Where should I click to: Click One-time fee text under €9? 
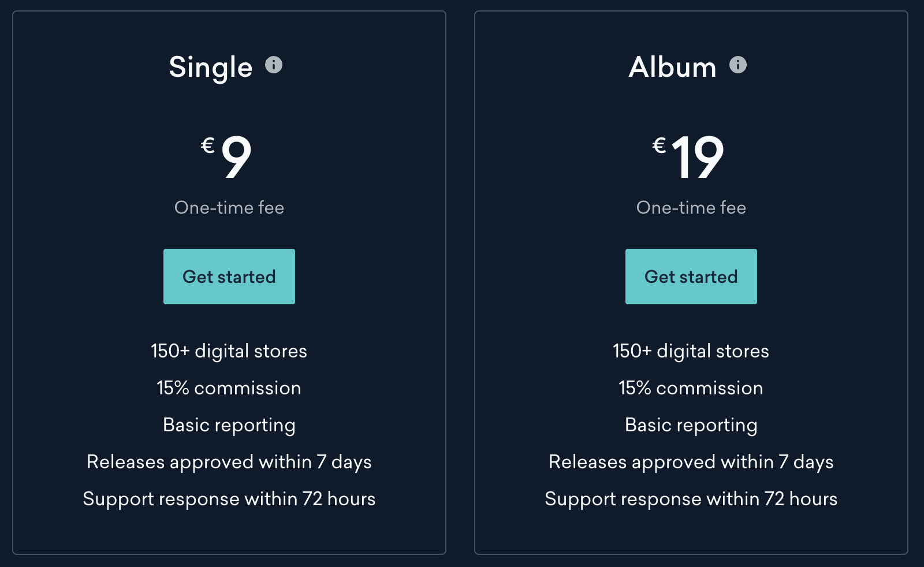[229, 207]
